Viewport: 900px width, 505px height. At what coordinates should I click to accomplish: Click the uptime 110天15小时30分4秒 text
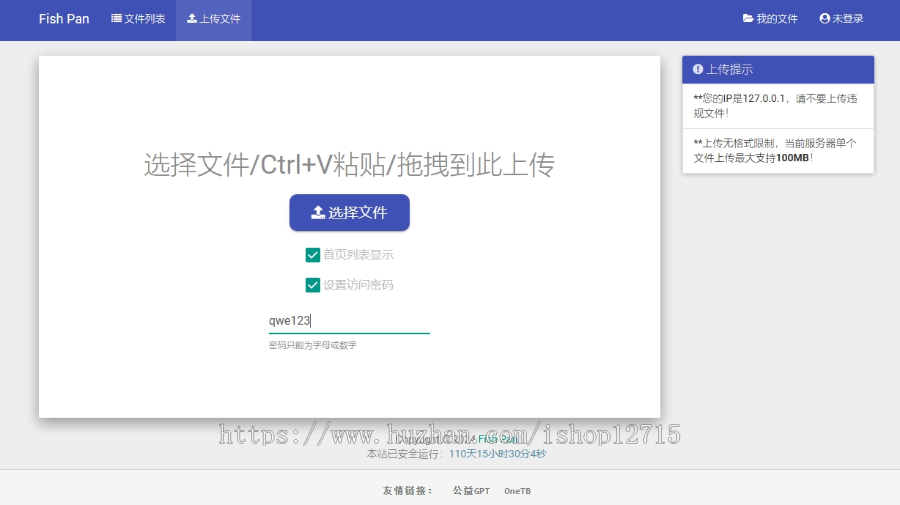click(497, 454)
